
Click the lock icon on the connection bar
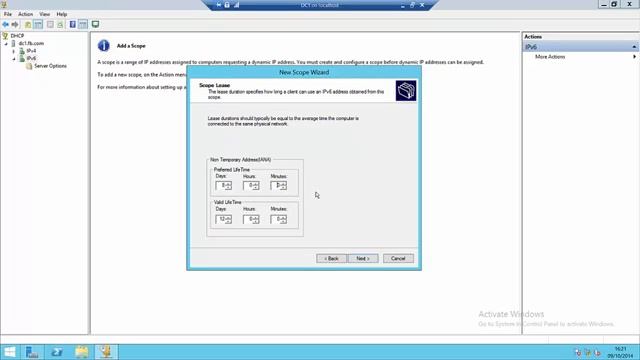click(227, 5)
